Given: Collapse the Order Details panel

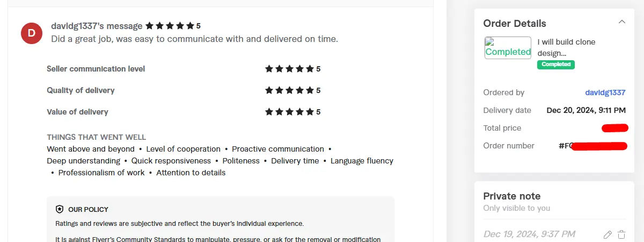Looking at the screenshot, I should tap(621, 22).
